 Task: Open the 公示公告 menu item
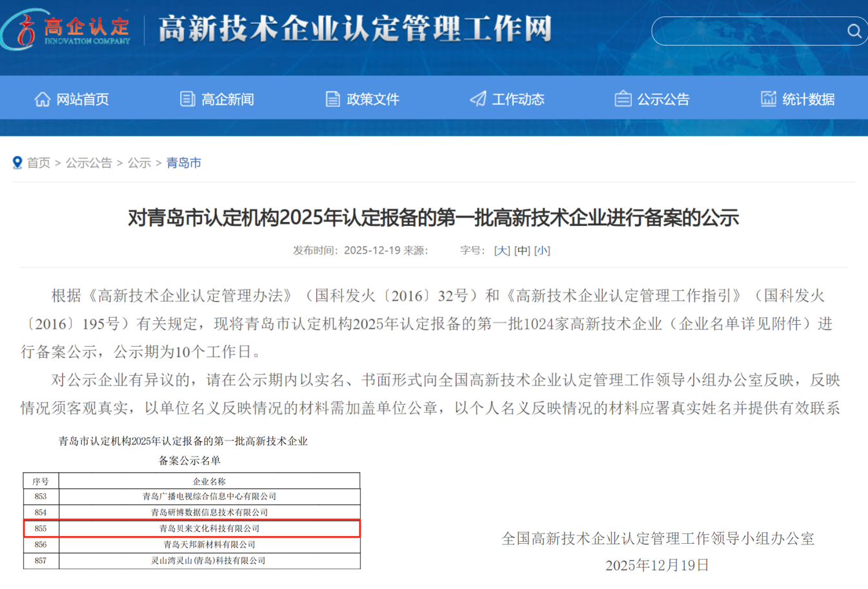point(663,99)
